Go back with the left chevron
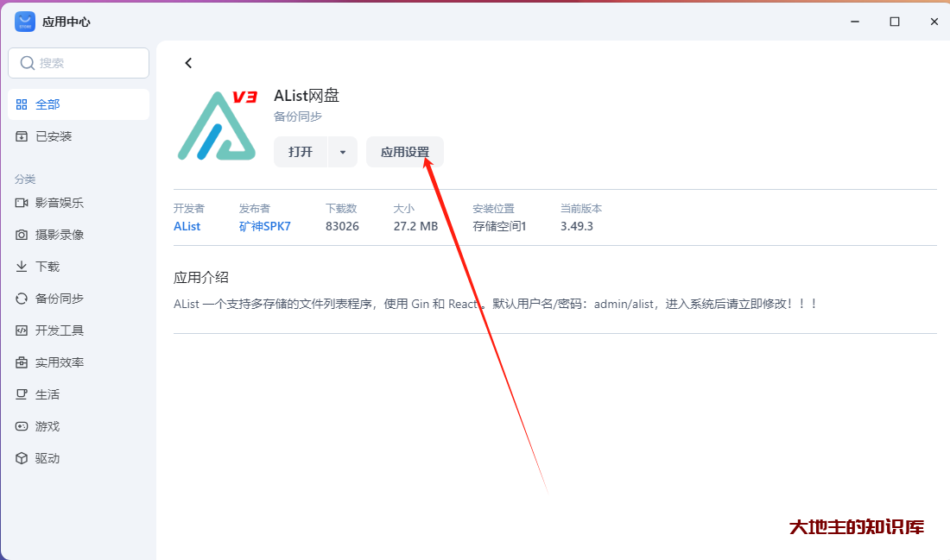The image size is (950, 560). point(188,63)
